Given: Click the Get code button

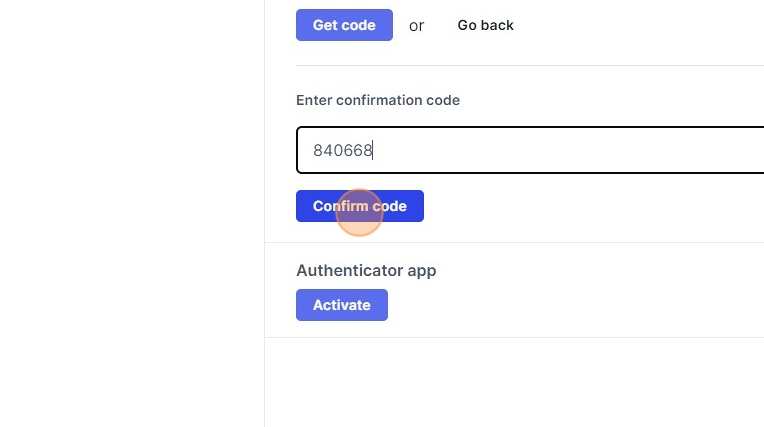Looking at the screenshot, I should (344, 25).
